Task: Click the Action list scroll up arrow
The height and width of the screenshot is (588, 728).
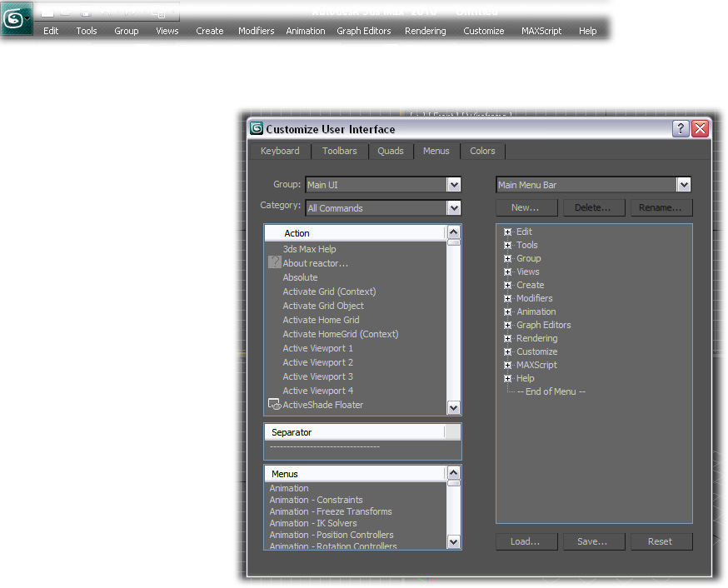Action: click(x=454, y=232)
